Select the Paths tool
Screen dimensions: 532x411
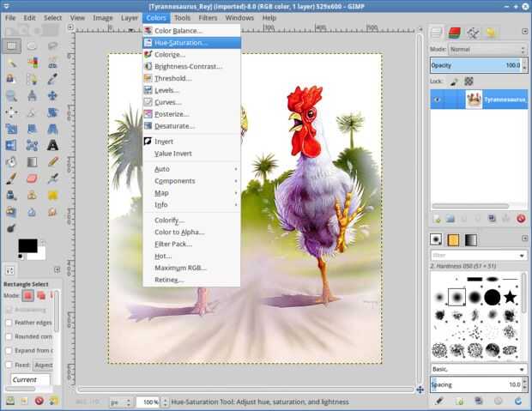point(32,79)
